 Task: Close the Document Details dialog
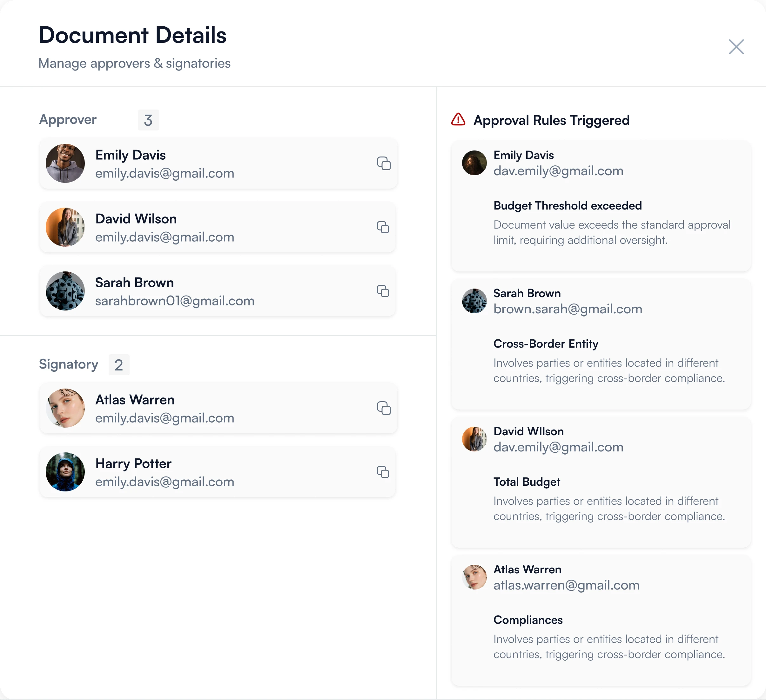(736, 47)
